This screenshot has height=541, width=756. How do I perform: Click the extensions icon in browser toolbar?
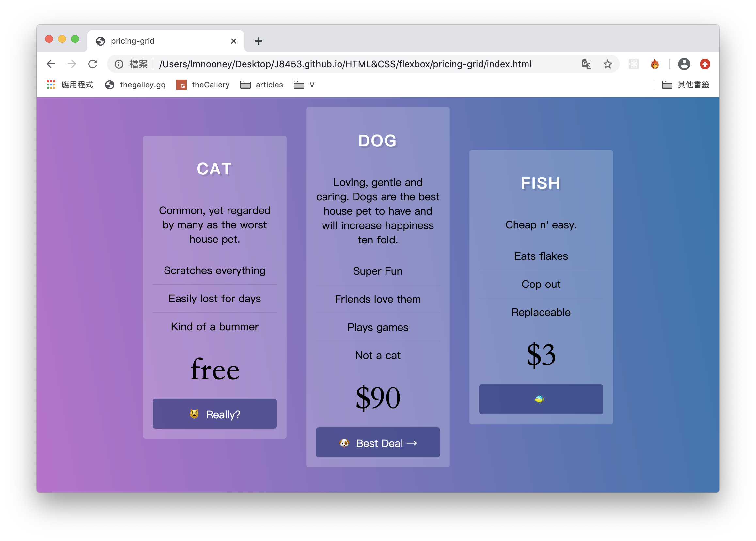634,63
